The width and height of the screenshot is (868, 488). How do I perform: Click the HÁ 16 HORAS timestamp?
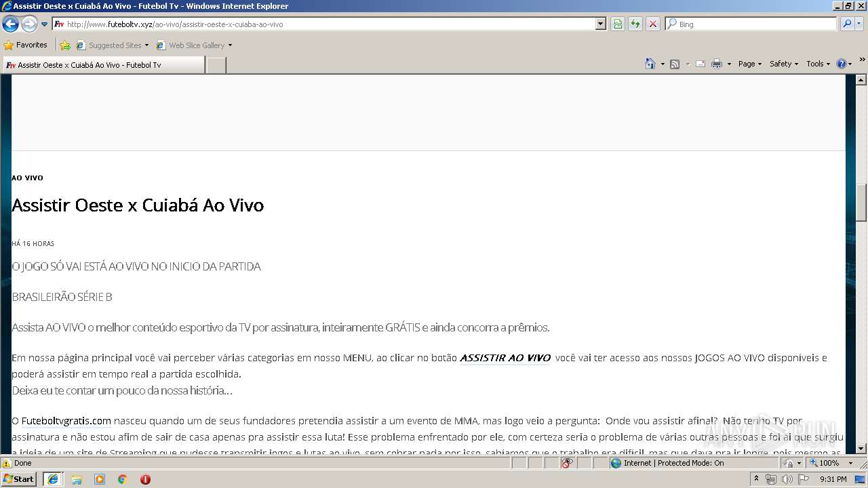[33, 243]
